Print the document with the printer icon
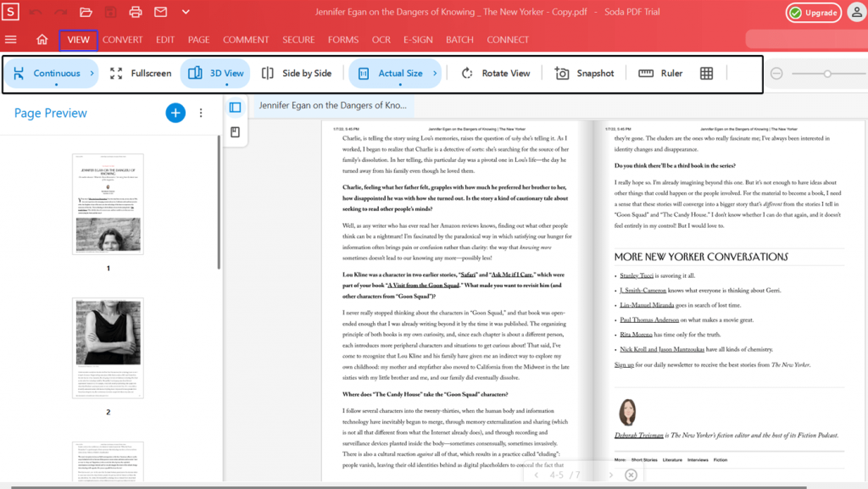This screenshot has height=489, width=868. [x=136, y=12]
